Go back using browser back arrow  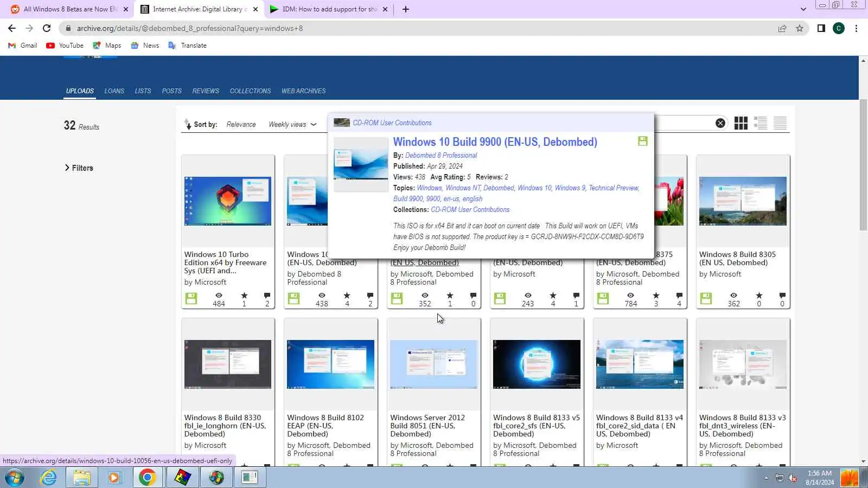[x=12, y=28]
